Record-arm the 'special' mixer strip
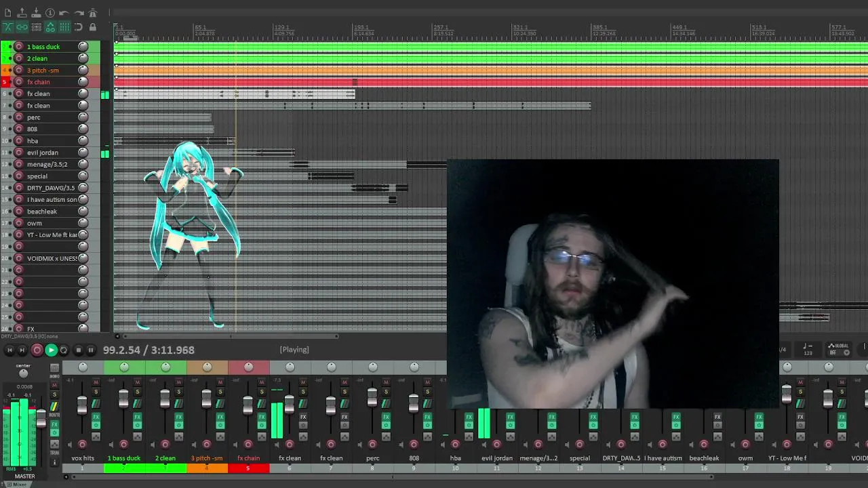The width and height of the screenshot is (868, 488). 578,445
